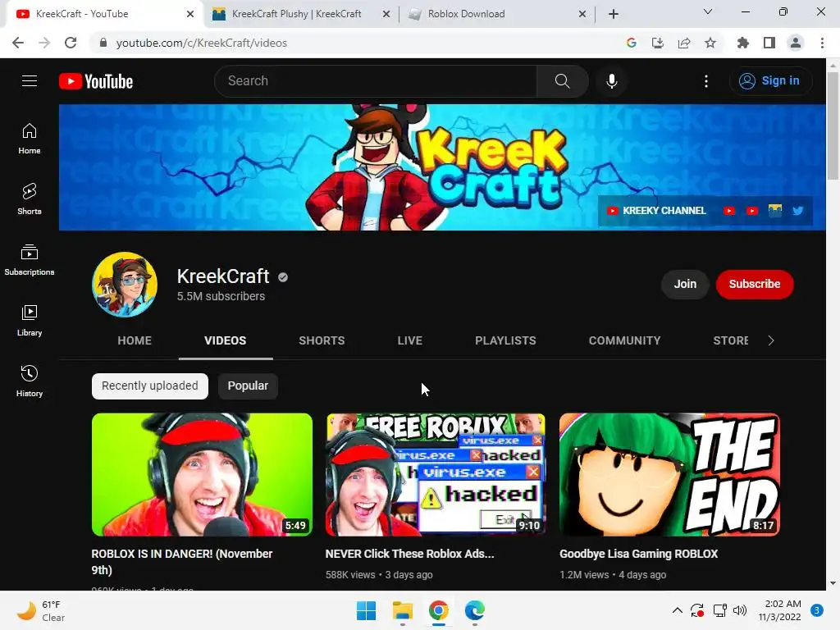This screenshot has width=840, height=630.
Task: Close the Roblox Download tab
Action: click(582, 14)
